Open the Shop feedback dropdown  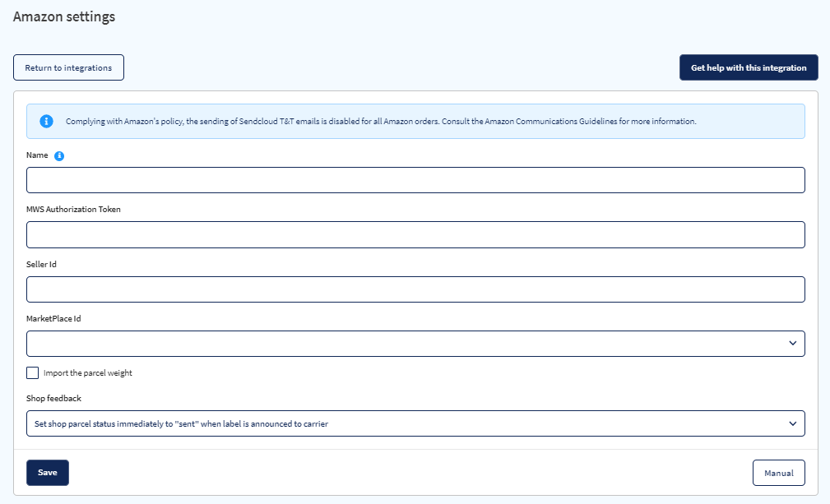tap(415, 423)
